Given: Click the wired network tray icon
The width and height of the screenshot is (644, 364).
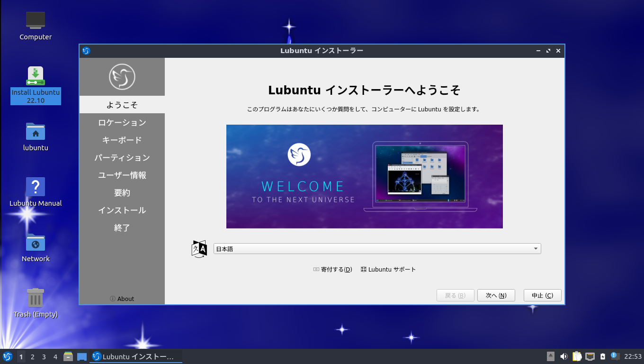Looking at the screenshot, I should coord(590,356).
